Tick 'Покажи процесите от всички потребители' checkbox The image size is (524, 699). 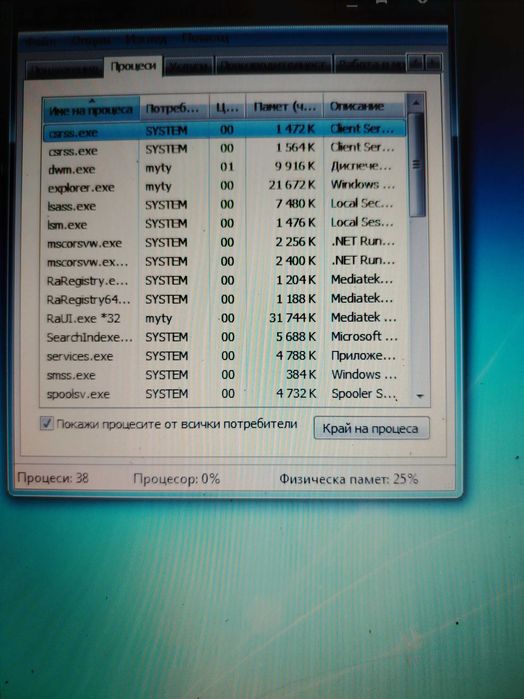coord(47,423)
